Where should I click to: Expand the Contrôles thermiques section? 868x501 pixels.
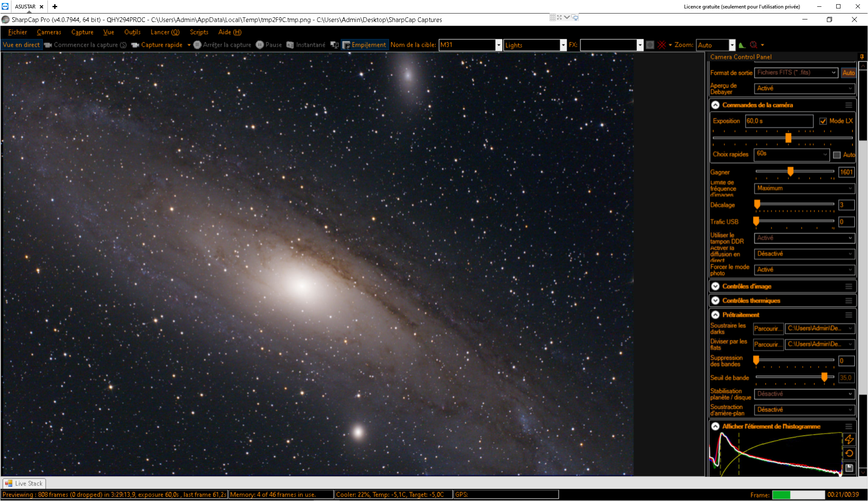(715, 301)
